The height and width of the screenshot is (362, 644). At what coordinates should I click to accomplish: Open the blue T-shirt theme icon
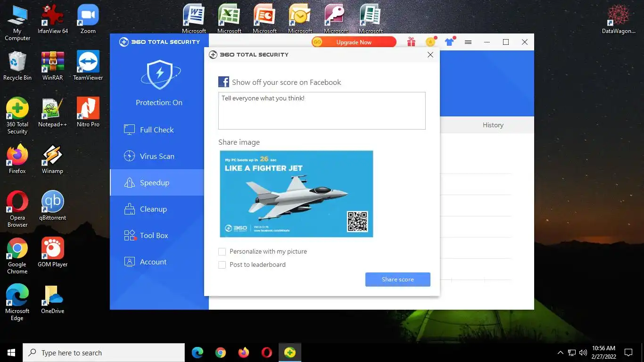pyautogui.click(x=449, y=42)
